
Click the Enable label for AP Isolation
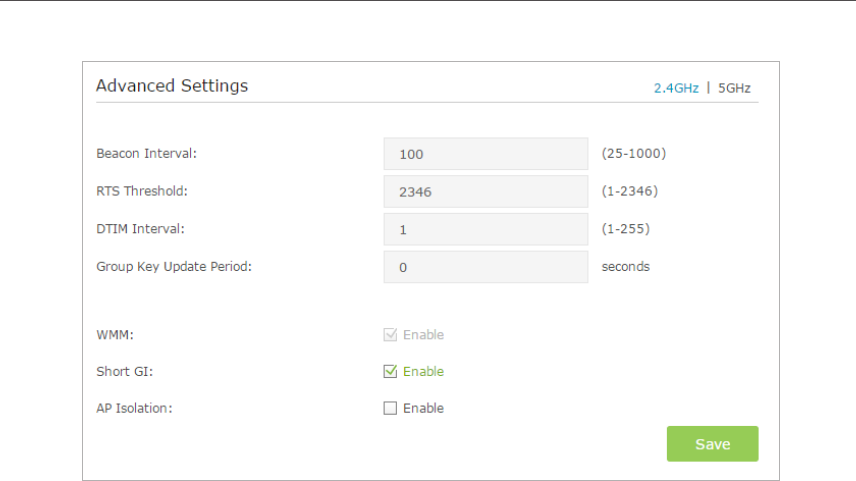tap(423, 408)
